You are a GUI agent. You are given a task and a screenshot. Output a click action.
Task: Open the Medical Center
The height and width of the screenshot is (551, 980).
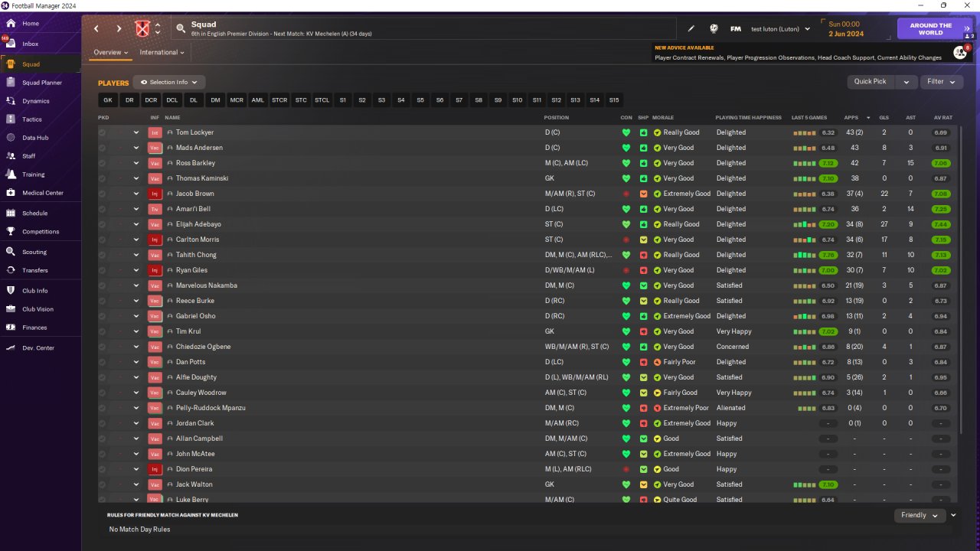pyautogui.click(x=41, y=193)
